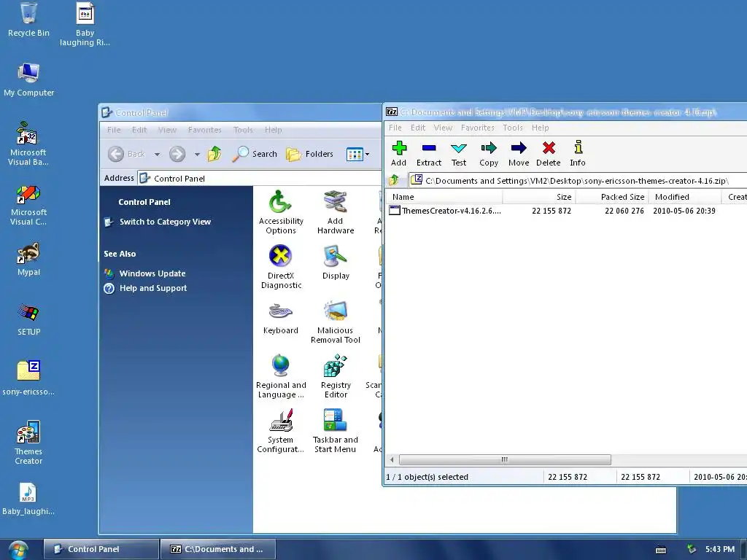Click 7-Zip path address field
Screen dimensions: 747x560
coord(577,181)
